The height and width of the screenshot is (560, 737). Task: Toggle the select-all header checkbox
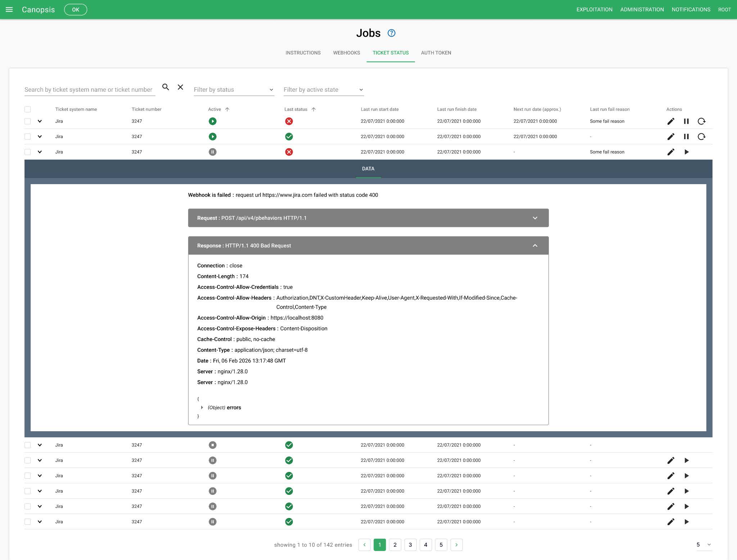click(x=28, y=109)
